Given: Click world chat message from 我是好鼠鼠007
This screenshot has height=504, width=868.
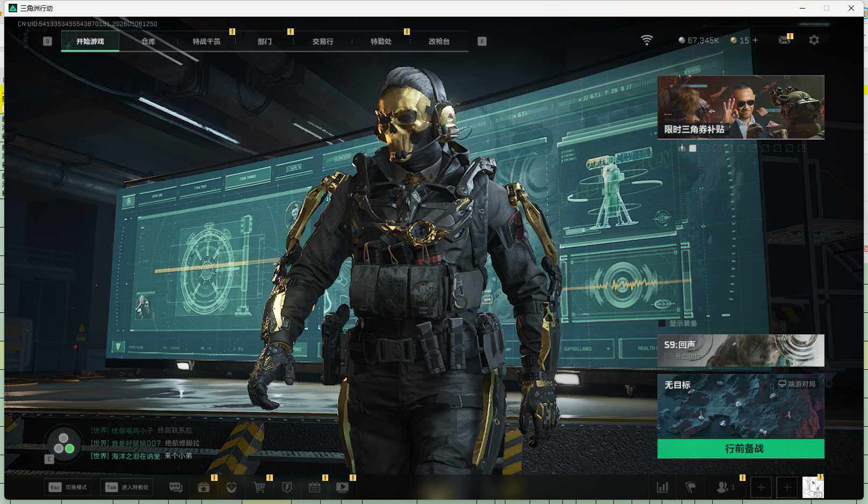Looking at the screenshot, I should [x=145, y=443].
